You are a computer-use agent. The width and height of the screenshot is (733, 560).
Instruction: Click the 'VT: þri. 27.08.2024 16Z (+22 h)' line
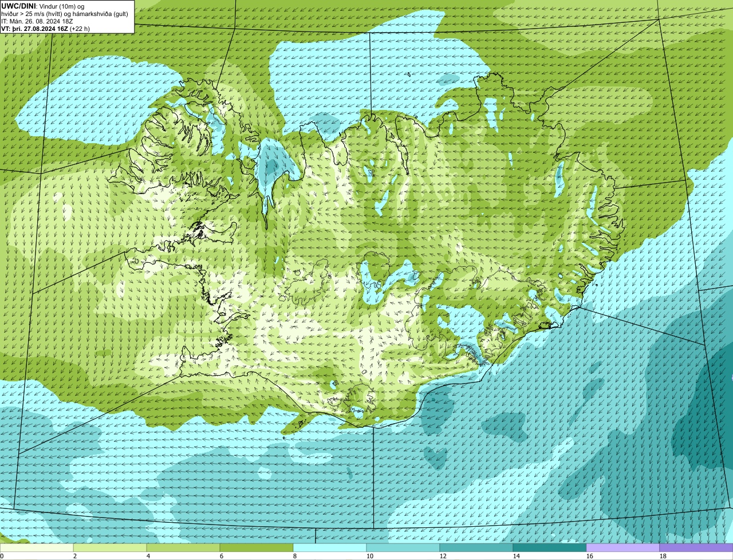[45, 29]
